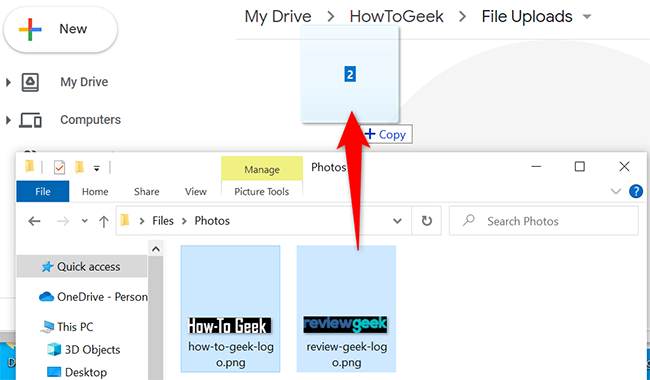Select OneDrive - Personal in navigation pane

tap(93, 297)
